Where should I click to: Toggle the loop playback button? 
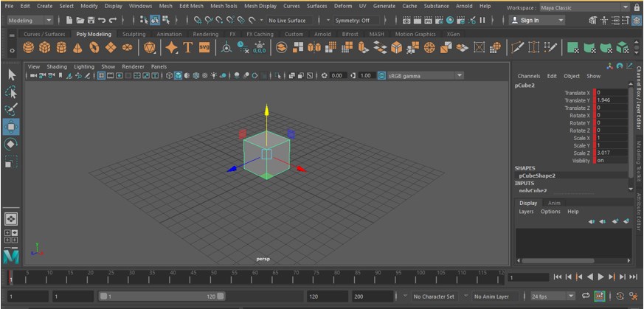[x=585, y=296]
